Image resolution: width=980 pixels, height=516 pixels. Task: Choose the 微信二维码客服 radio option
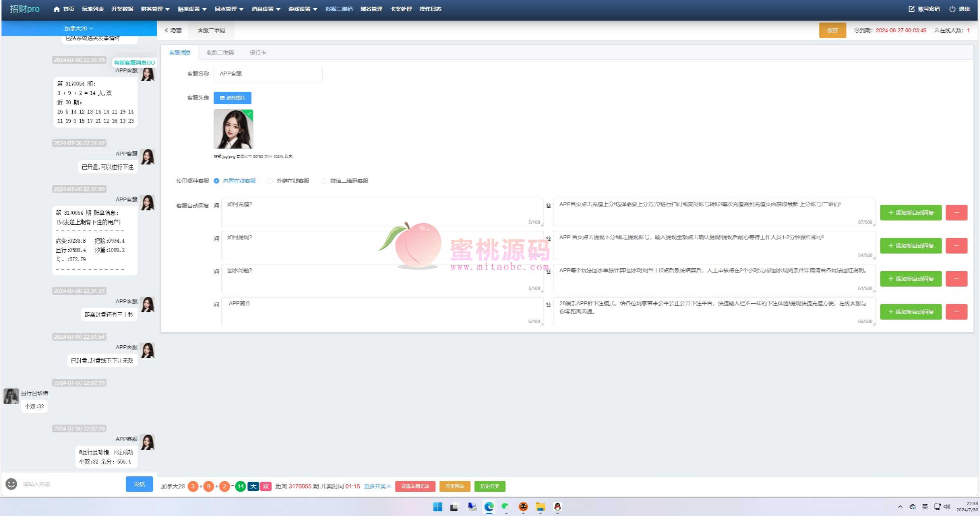point(324,181)
